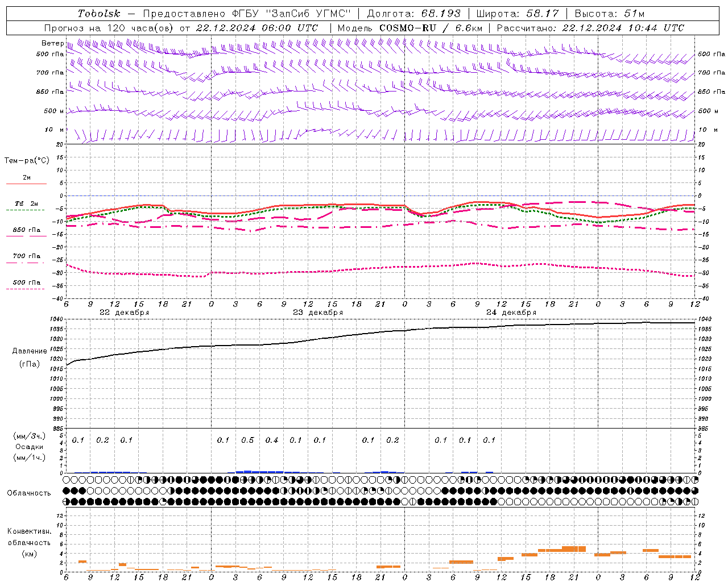This screenshot has height=582, width=728.
Task: Click the Ветер panel label
Action: coord(52,43)
